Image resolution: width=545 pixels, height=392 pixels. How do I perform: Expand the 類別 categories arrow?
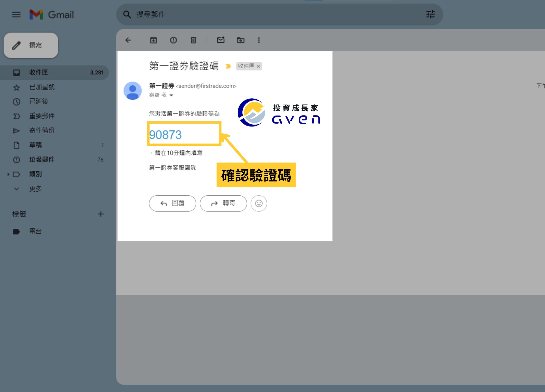8,174
